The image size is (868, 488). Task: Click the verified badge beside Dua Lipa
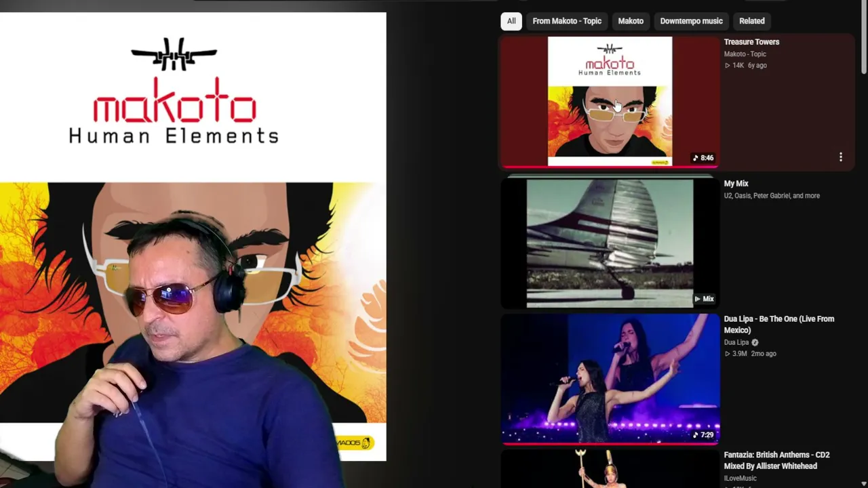pyautogui.click(x=755, y=342)
